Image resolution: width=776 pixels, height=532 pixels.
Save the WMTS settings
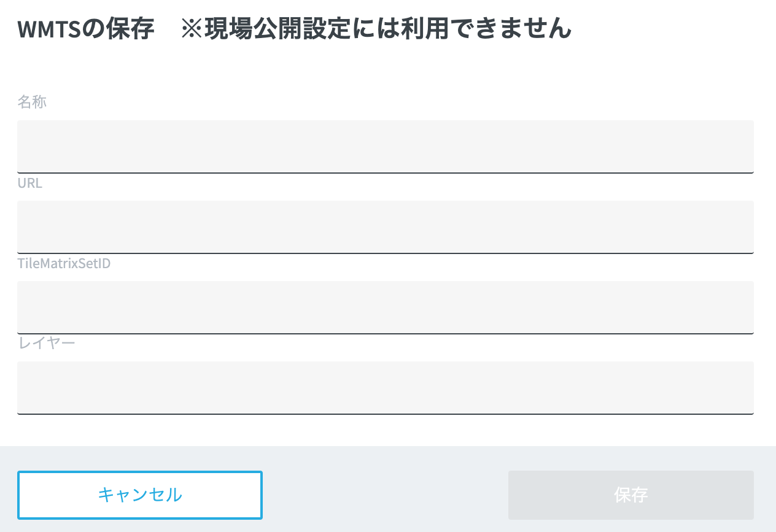[x=630, y=495]
